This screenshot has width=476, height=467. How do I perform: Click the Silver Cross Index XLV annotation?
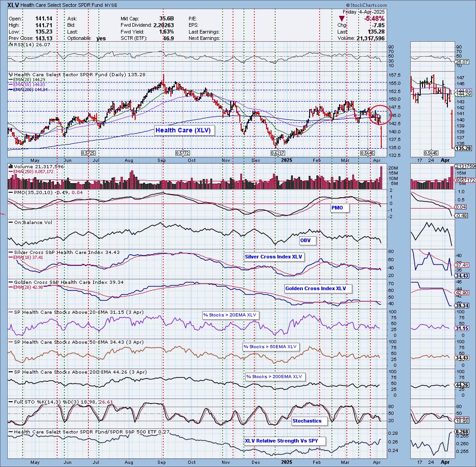point(273,257)
